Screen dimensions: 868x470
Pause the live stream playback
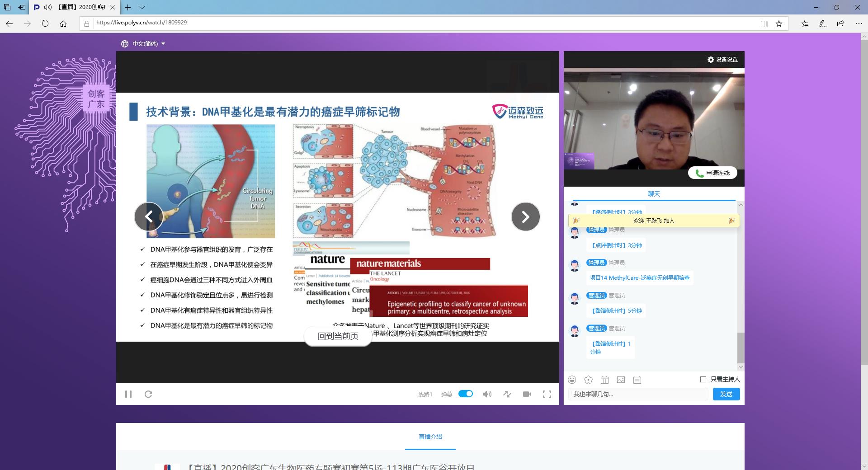click(128, 394)
